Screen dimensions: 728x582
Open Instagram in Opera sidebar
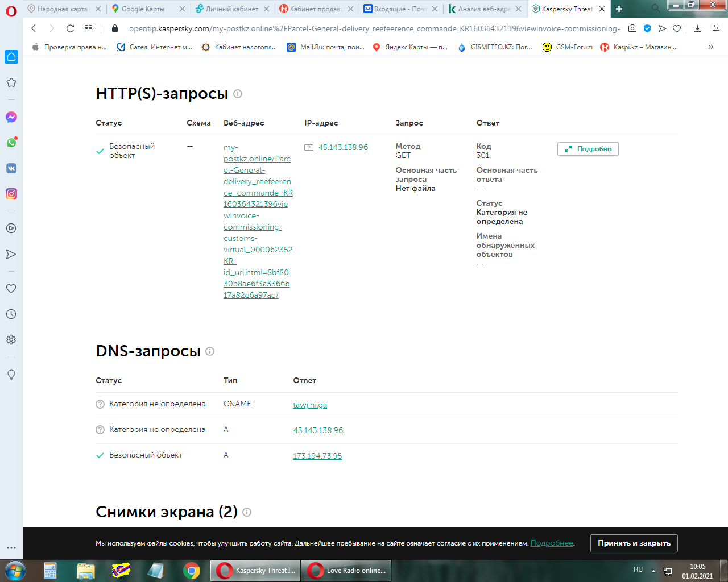(x=11, y=194)
